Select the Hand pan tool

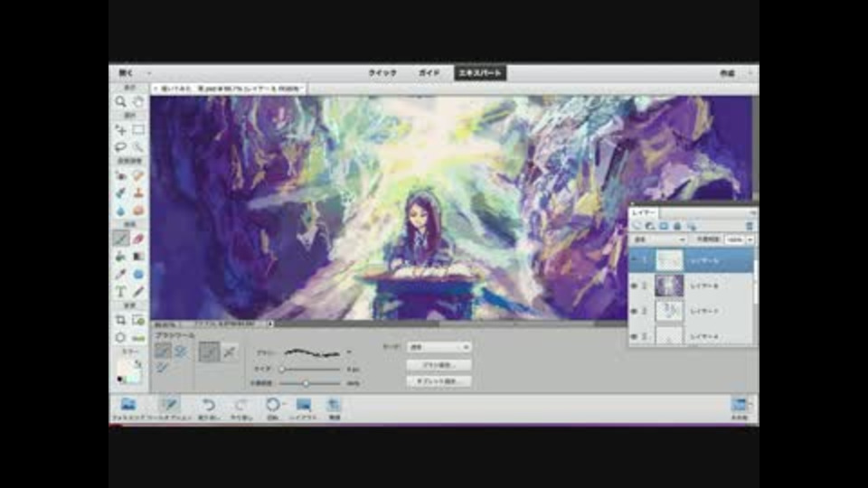click(137, 102)
